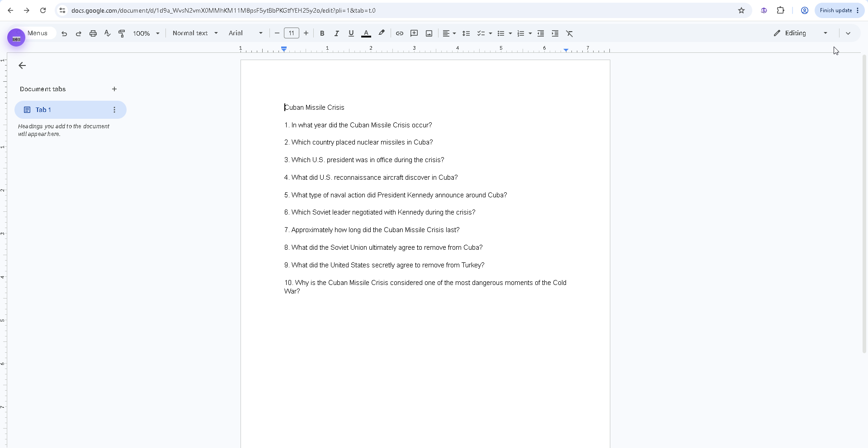The width and height of the screenshot is (868, 448).
Task: Click the purple extension icon in the browser toolbar
Action: [x=764, y=10]
